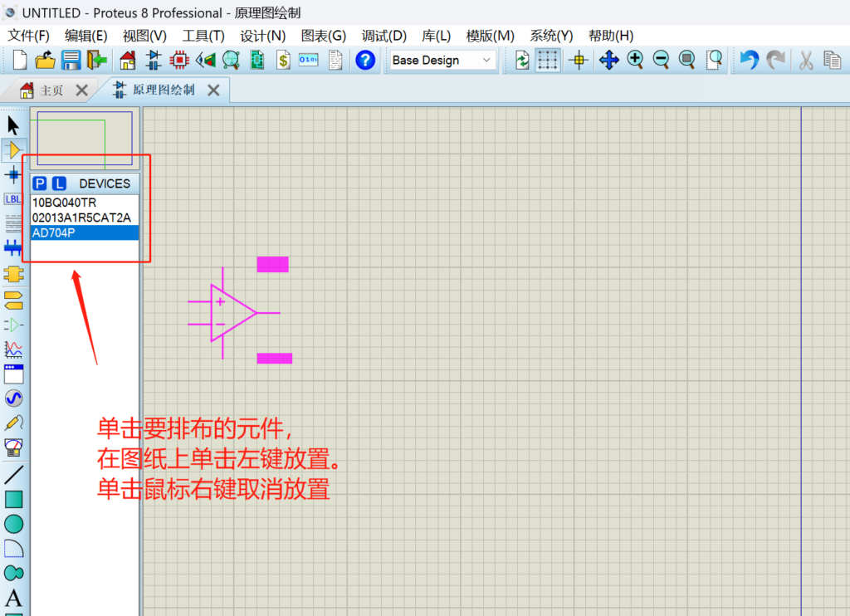Select the Component mode tool
Screen dimensions: 850x616
tap(13, 150)
